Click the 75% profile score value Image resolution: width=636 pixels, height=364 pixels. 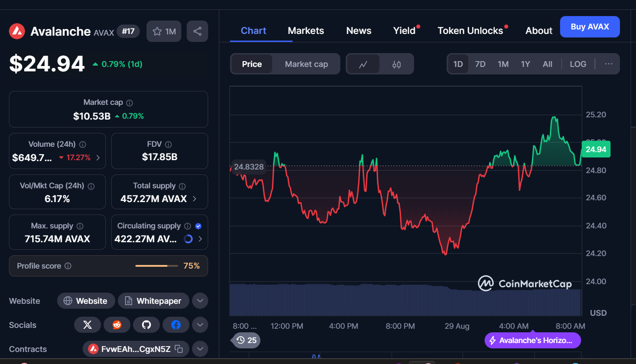[192, 266]
